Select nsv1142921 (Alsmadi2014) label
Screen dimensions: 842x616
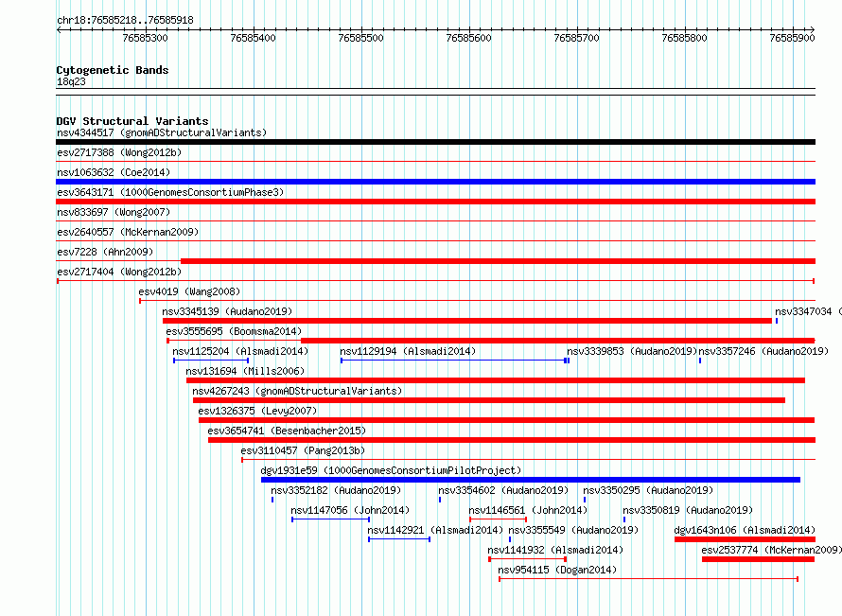pos(435,530)
